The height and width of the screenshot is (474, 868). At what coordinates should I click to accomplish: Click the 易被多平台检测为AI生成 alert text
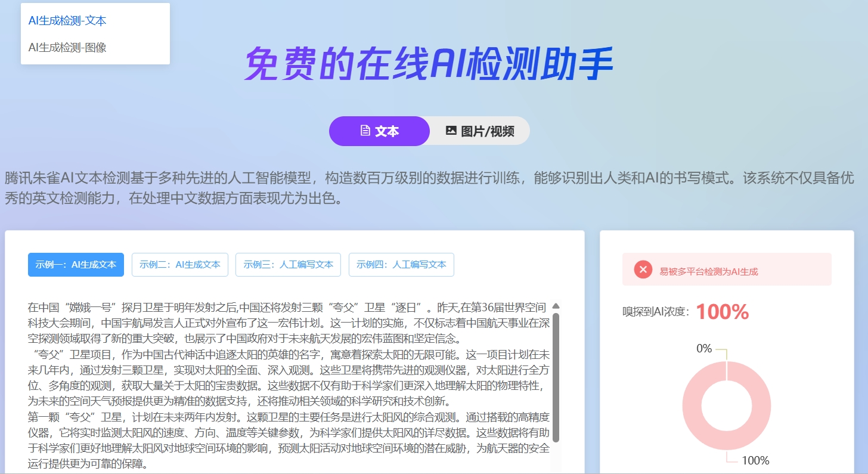tap(709, 271)
